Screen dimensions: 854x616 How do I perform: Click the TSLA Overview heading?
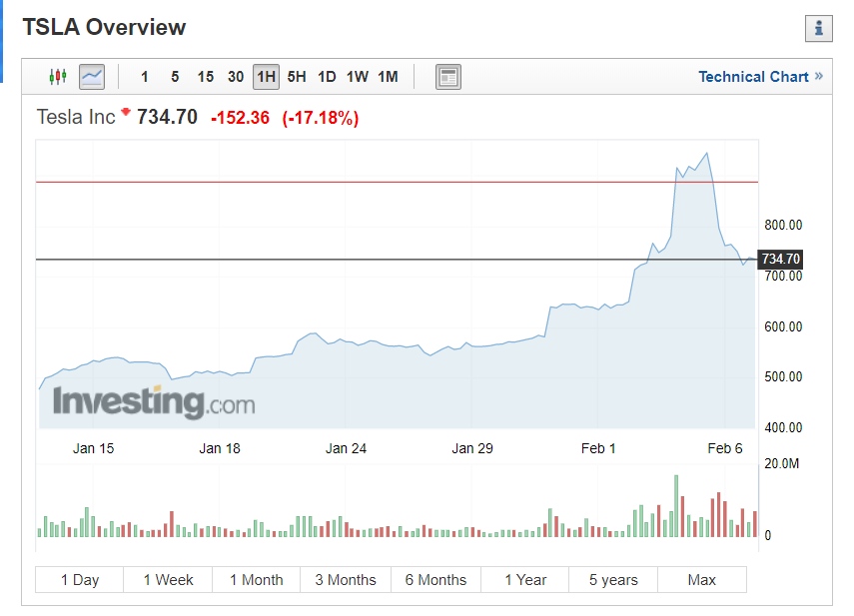(104, 27)
